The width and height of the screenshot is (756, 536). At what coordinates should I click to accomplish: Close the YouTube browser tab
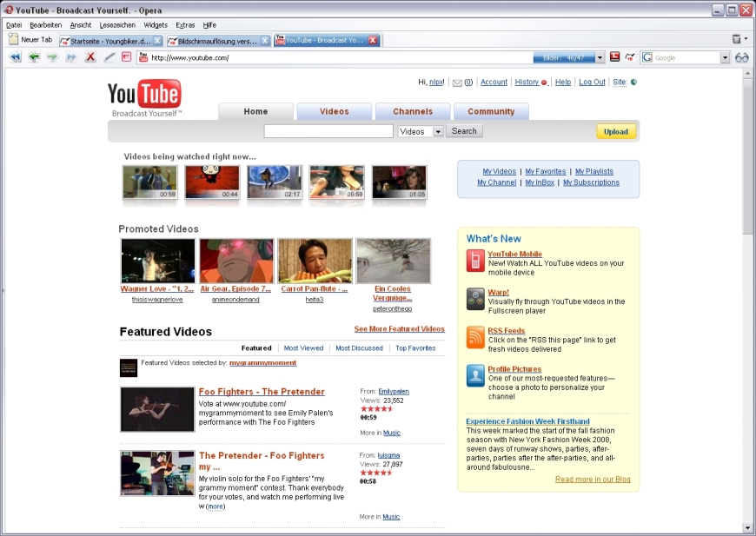click(373, 41)
